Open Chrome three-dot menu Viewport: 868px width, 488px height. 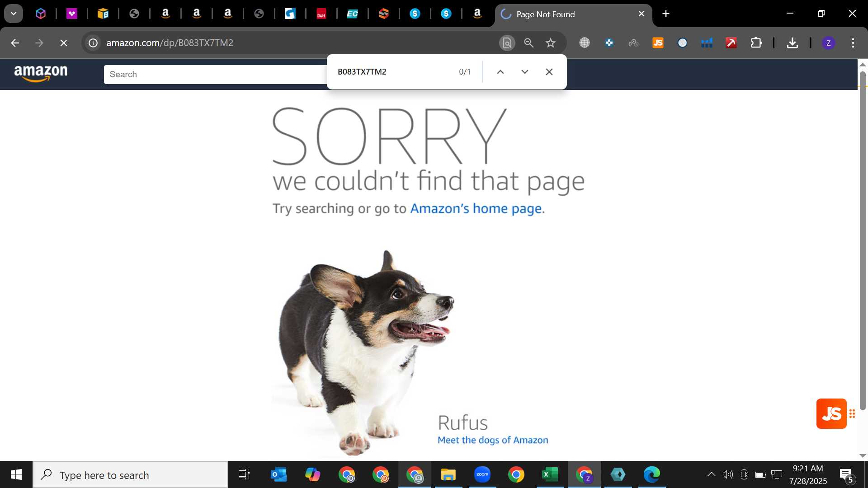click(x=853, y=43)
